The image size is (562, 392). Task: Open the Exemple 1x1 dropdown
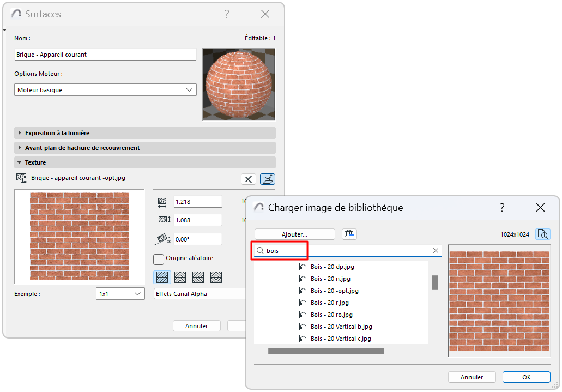120,294
